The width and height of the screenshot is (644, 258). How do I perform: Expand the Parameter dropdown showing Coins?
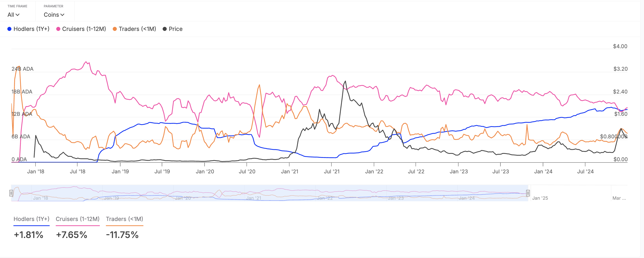click(x=54, y=15)
